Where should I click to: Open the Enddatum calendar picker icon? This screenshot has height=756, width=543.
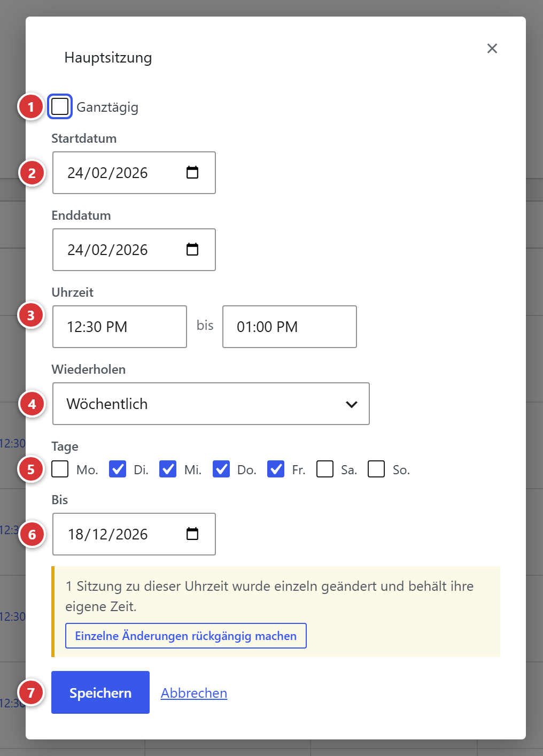click(x=192, y=249)
